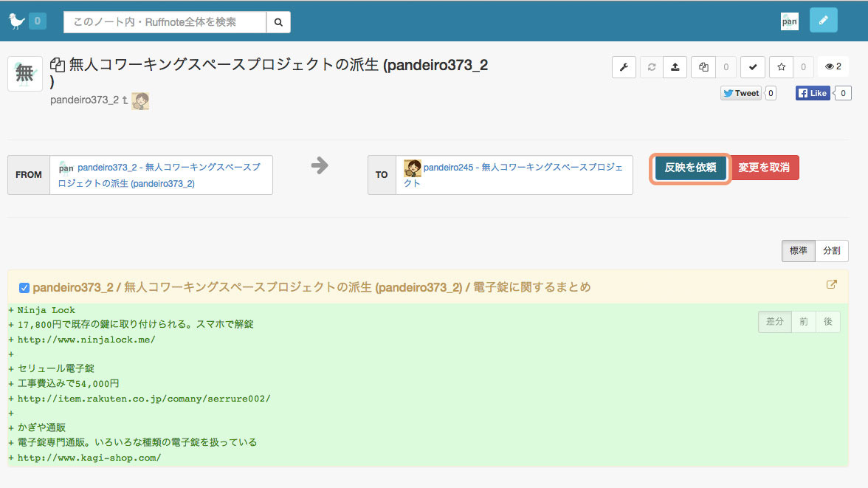Select the 標準 view mode

coord(799,251)
